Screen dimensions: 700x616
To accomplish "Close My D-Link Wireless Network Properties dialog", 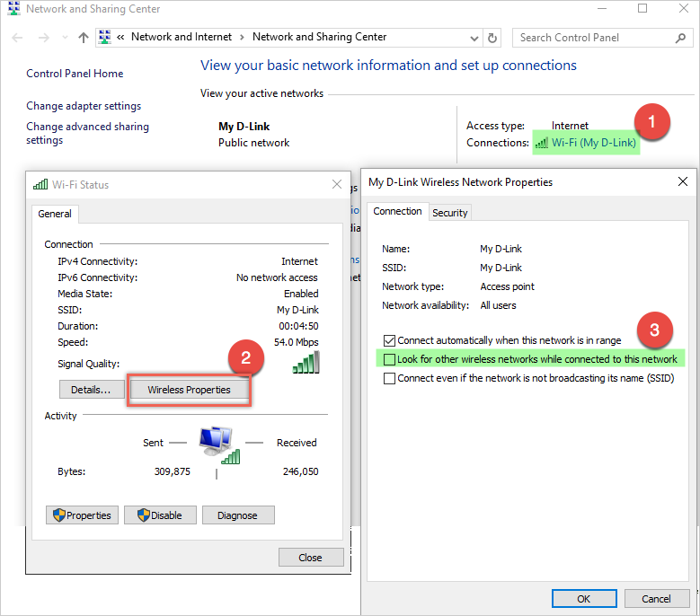I will (x=683, y=181).
